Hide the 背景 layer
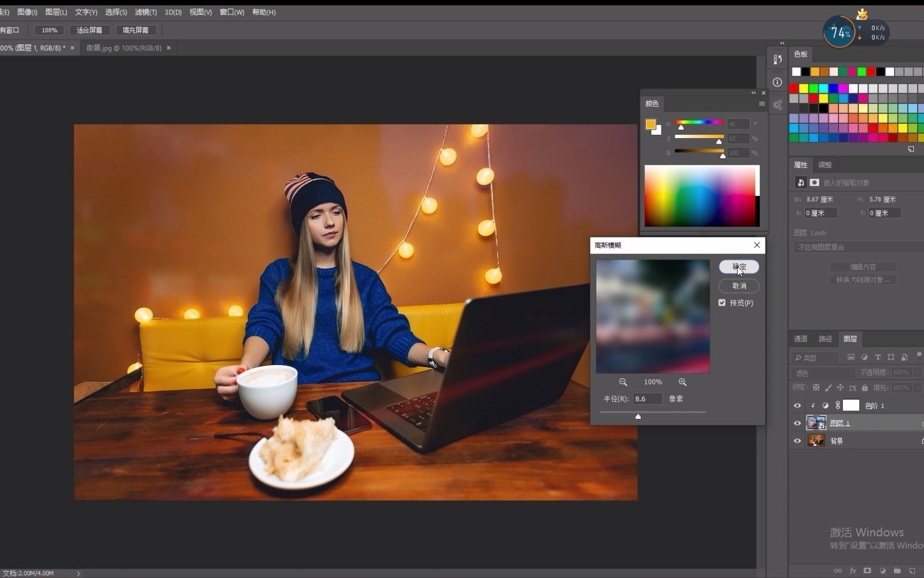Screen dimensions: 924x578 pyautogui.click(x=797, y=441)
